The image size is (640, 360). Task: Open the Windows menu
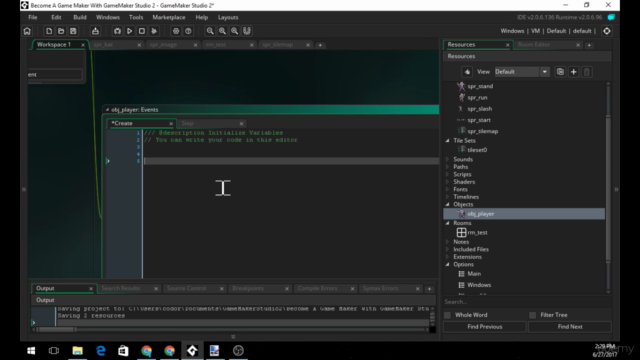108,17
